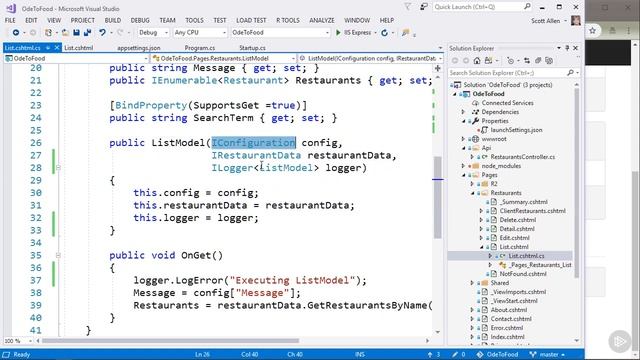
Task: Select Edit.cshtml in Solution Explorer
Action: 514,238
